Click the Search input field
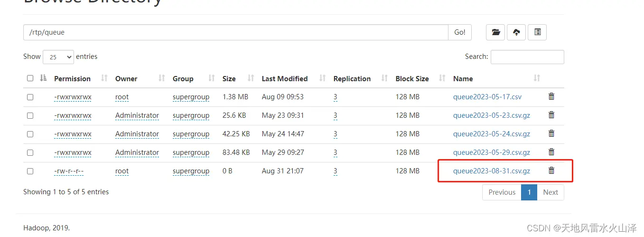Screen dimensions: 644x237 tap(527, 57)
